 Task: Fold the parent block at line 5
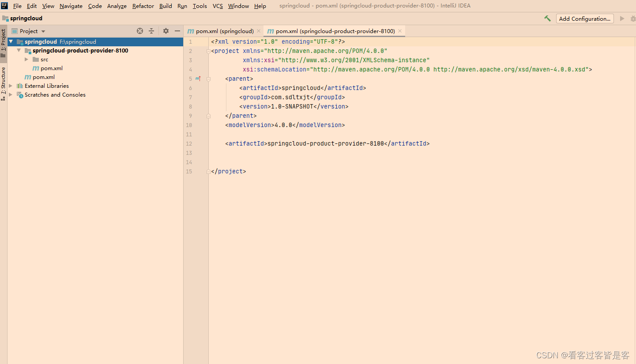(208, 79)
